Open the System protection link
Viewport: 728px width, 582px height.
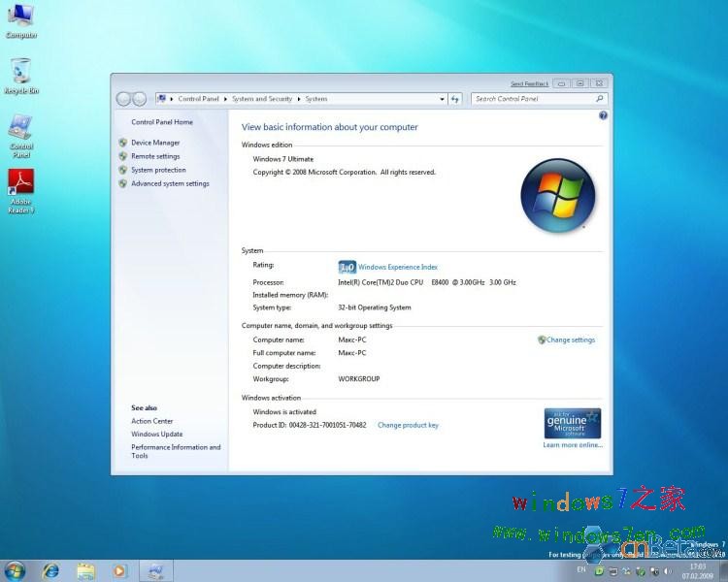pyautogui.click(x=158, y=170)
